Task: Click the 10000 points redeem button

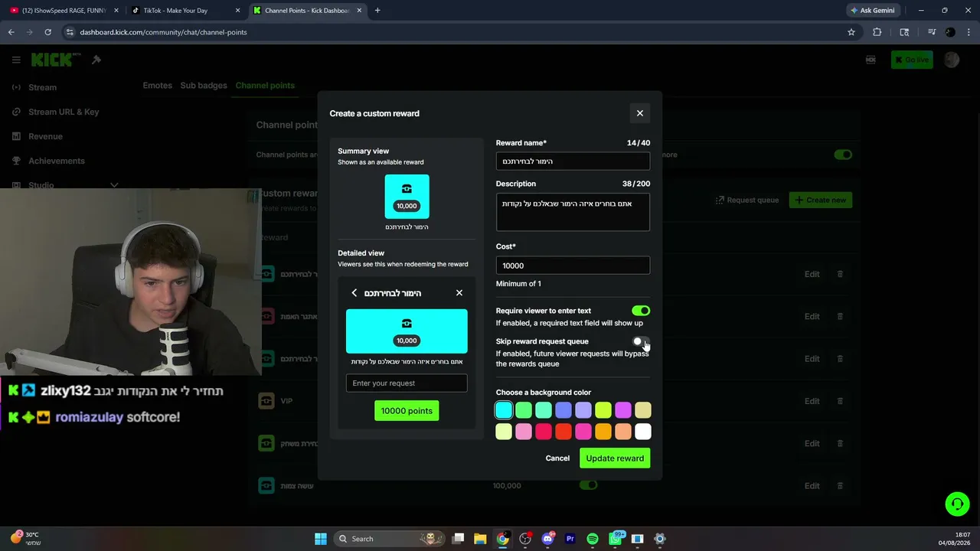Action: tap(407, 411)
